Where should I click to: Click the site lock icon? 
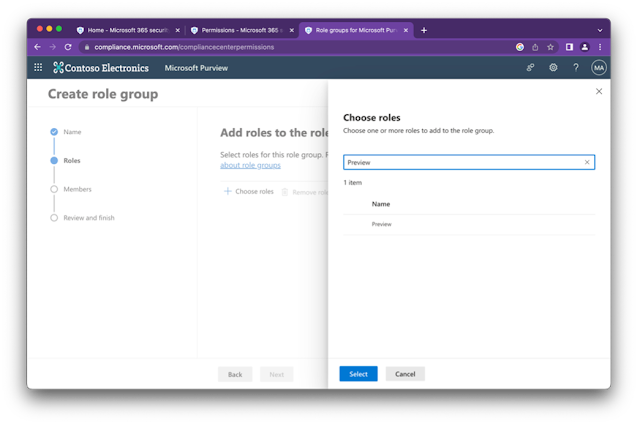(x=87, y=47)
